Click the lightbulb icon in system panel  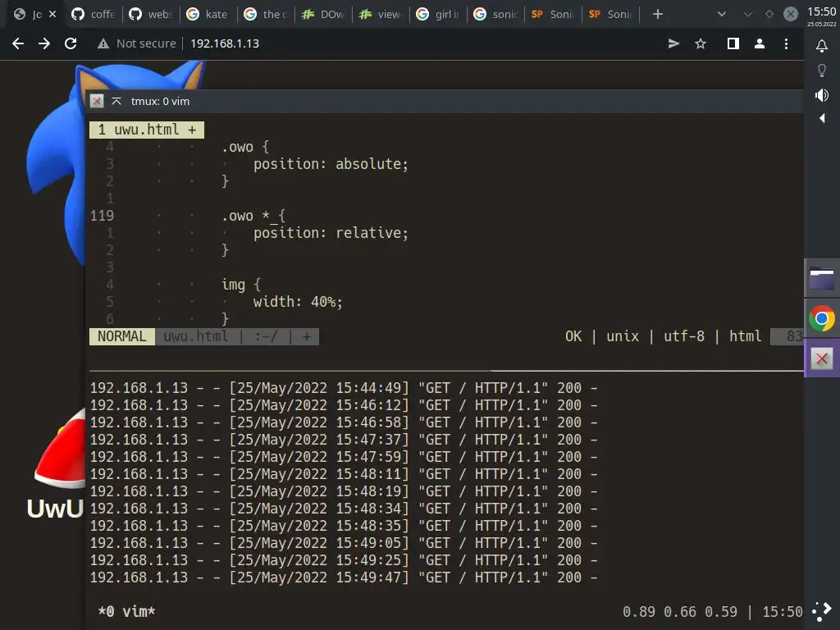822,71
